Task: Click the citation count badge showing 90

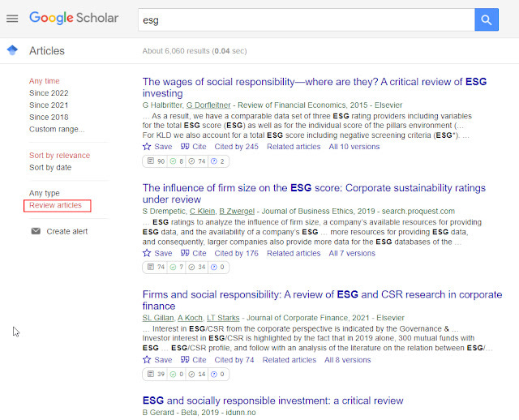Action: (156, 161)
